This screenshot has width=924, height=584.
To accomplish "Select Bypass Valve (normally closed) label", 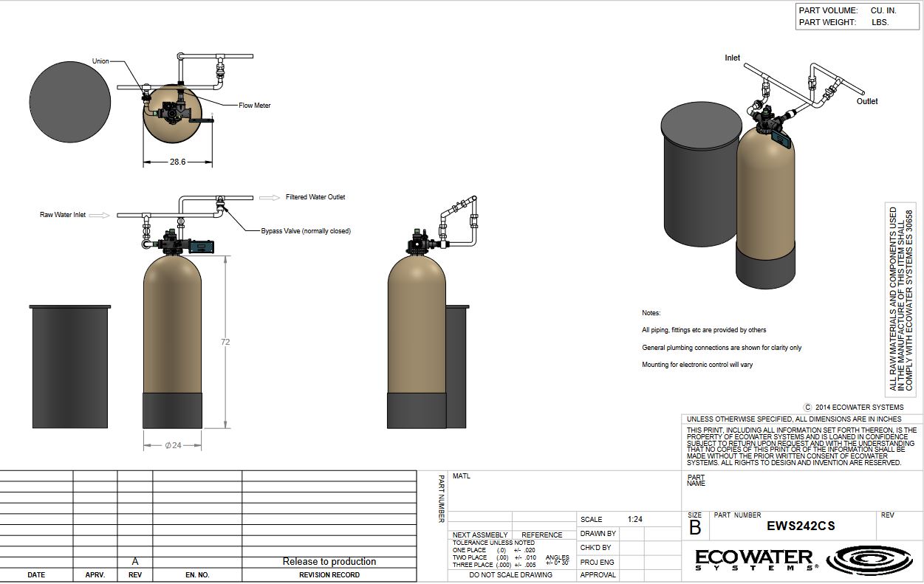I will (306, 231).
